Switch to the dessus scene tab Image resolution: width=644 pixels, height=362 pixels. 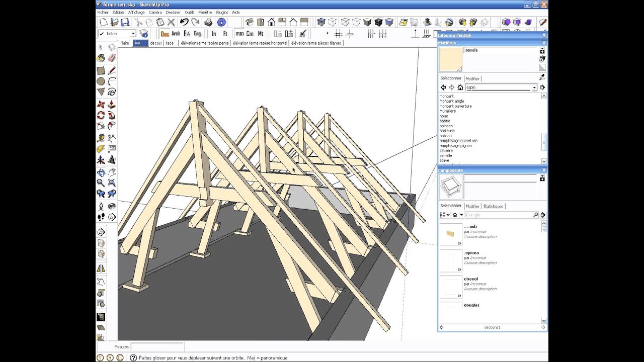click(156, 43)
